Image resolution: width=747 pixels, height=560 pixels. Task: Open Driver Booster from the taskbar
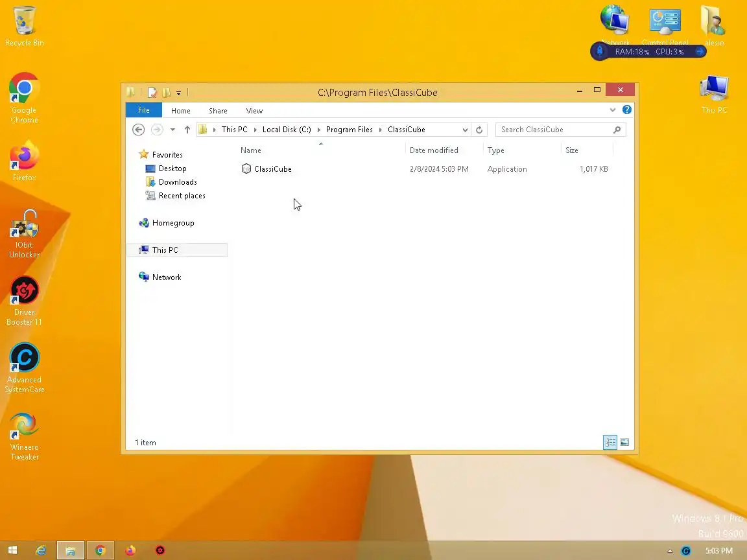(160, 550)
